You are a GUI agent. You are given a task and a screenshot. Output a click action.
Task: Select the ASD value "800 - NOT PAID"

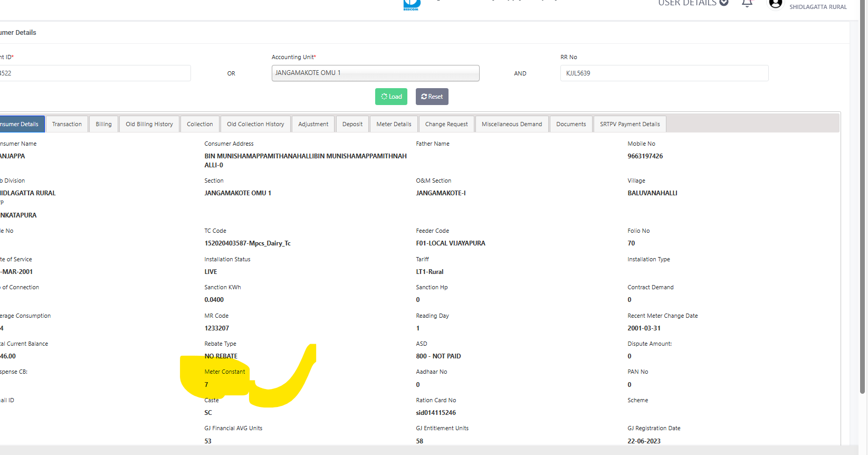tap(438, 356)
